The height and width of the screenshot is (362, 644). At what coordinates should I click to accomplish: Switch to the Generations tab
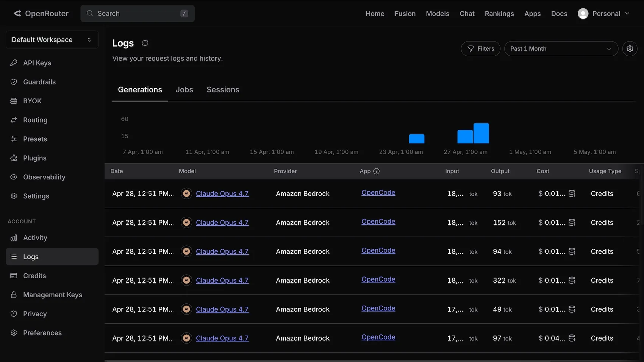coord(140,90)
